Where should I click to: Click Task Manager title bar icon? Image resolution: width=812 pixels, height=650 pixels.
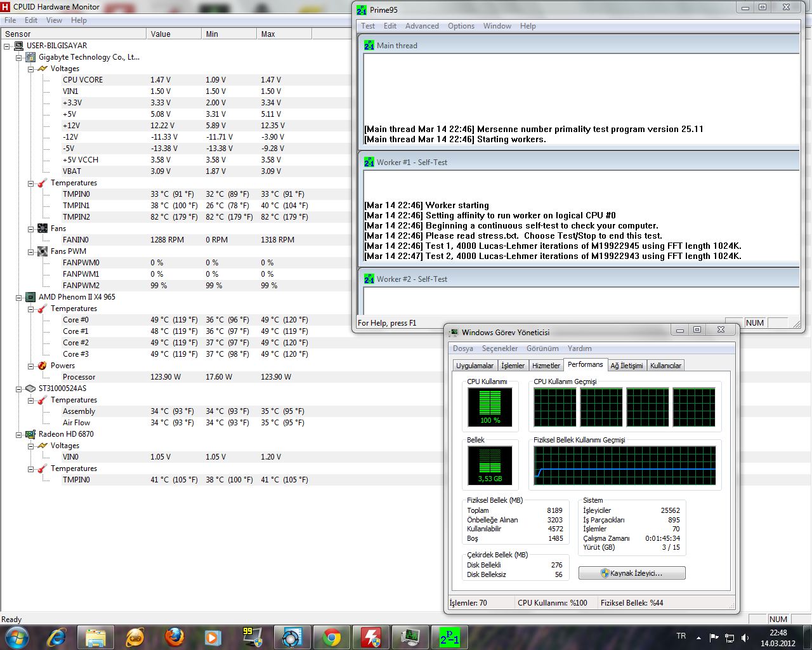click(454, 332)
